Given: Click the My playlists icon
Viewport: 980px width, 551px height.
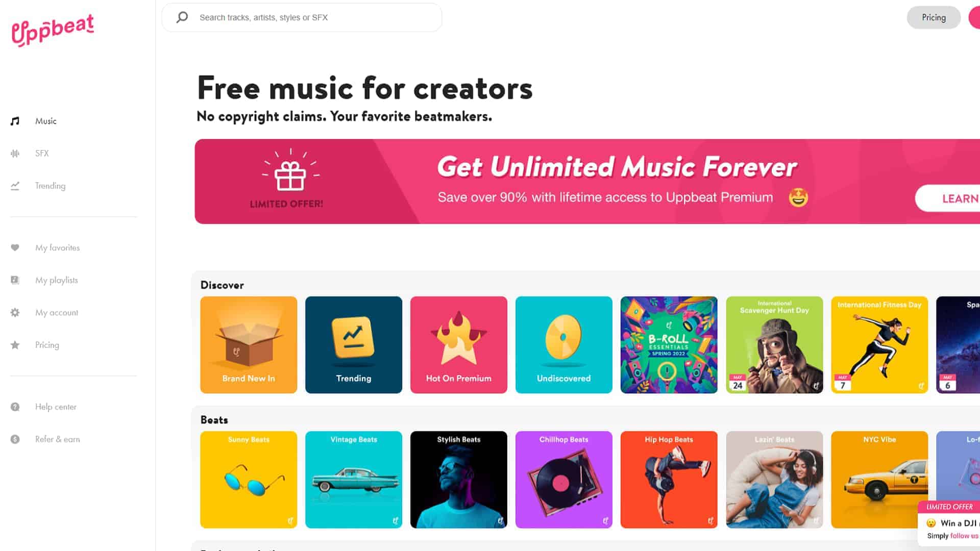Looking at the screenshot, I should pyautogui.click(x=15, y=280).
